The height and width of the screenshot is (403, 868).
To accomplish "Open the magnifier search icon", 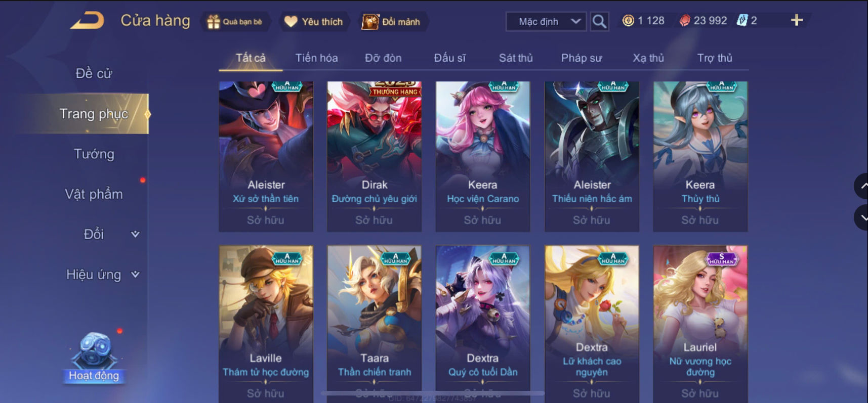I will pyautogui.click(x=599, y=21).
